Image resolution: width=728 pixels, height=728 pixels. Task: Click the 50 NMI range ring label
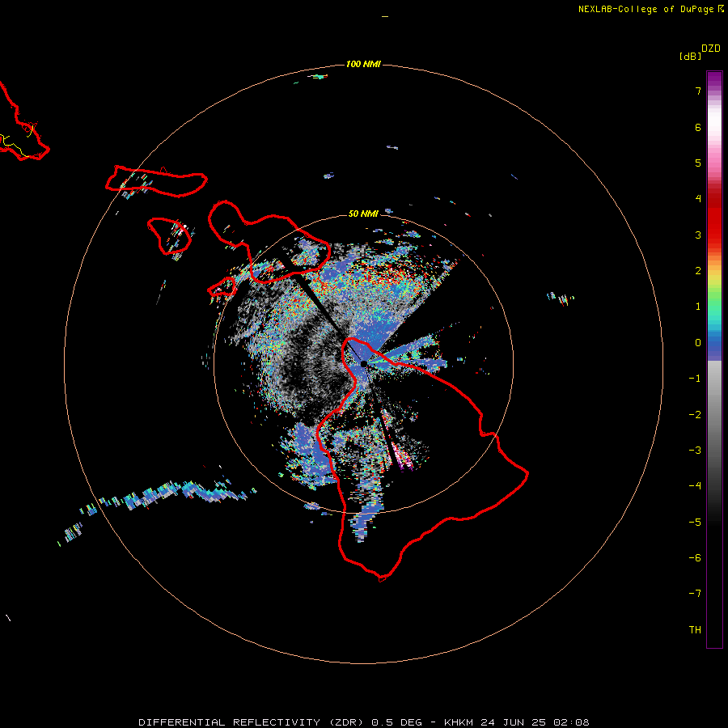[x=363, y=214]
